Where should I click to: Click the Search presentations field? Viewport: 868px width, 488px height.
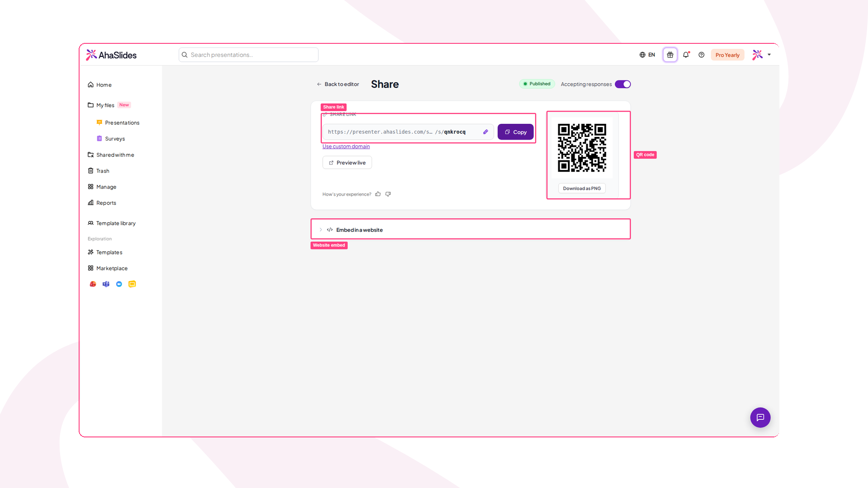tap(249, 55)
